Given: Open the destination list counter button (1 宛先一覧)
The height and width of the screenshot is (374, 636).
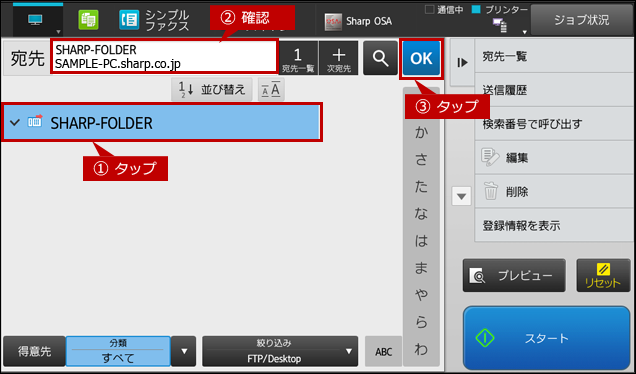Looking at the screenshot, I should coord(298,58).
